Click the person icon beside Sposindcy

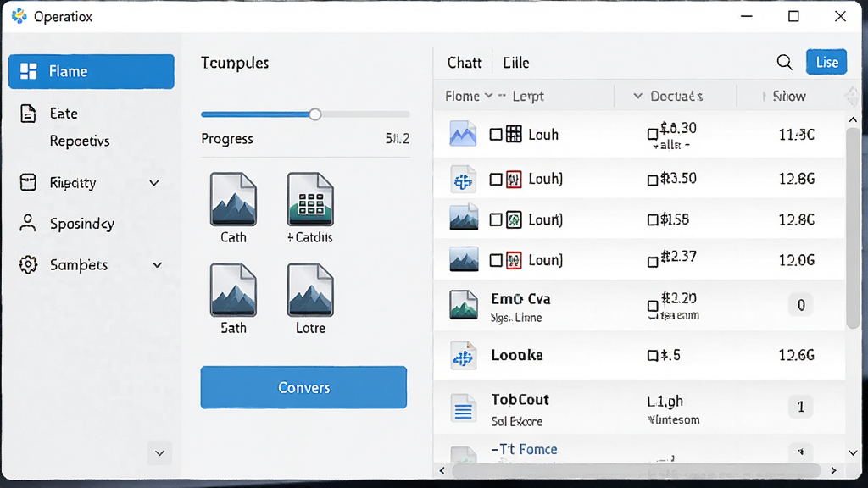(x=28, y=223)
